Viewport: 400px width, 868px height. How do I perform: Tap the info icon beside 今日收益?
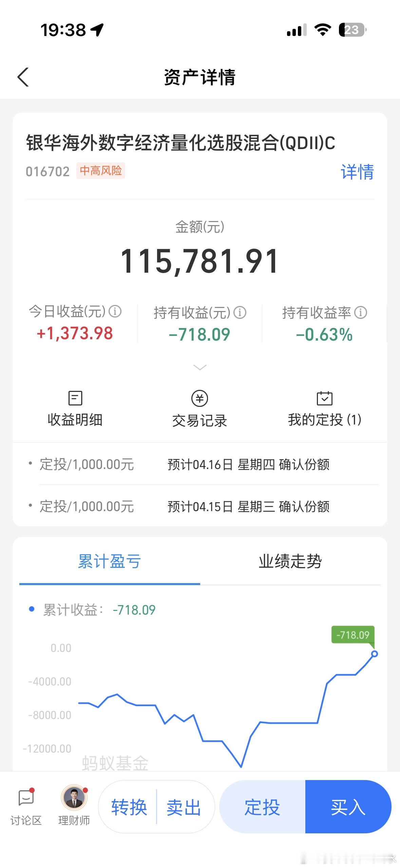[x=115, y=311]
